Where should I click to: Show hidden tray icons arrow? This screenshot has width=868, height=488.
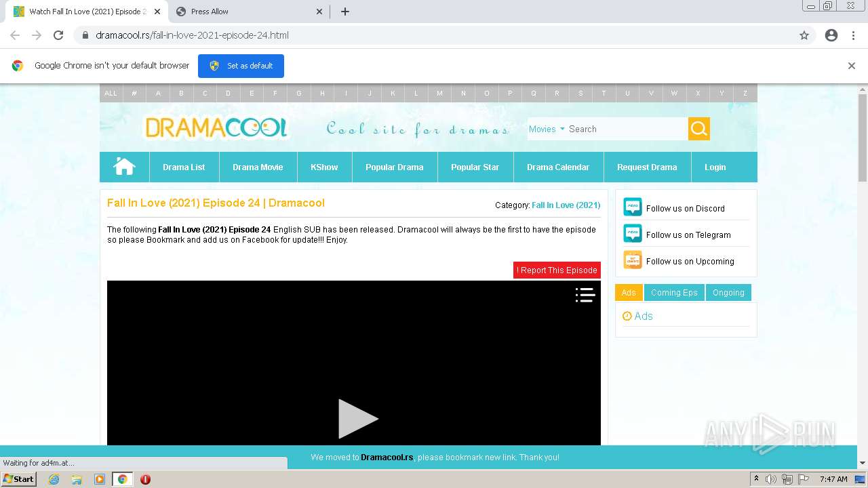756,479
